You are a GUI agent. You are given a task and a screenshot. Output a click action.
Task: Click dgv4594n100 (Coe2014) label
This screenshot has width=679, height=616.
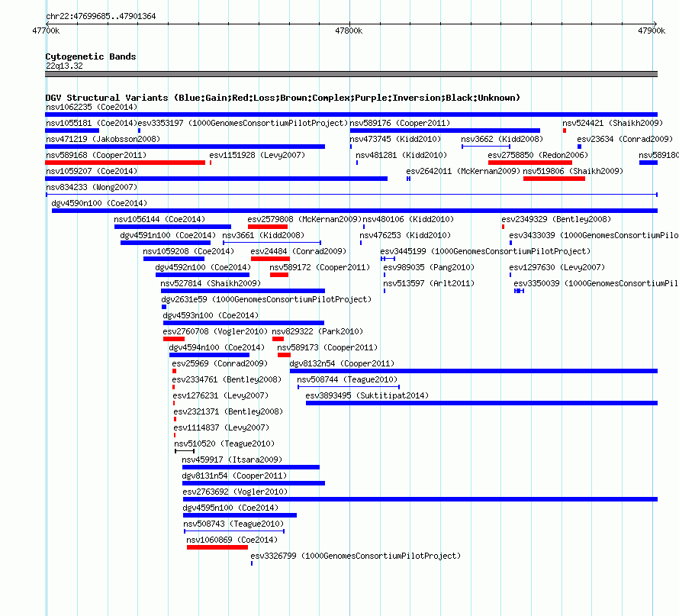217,347
